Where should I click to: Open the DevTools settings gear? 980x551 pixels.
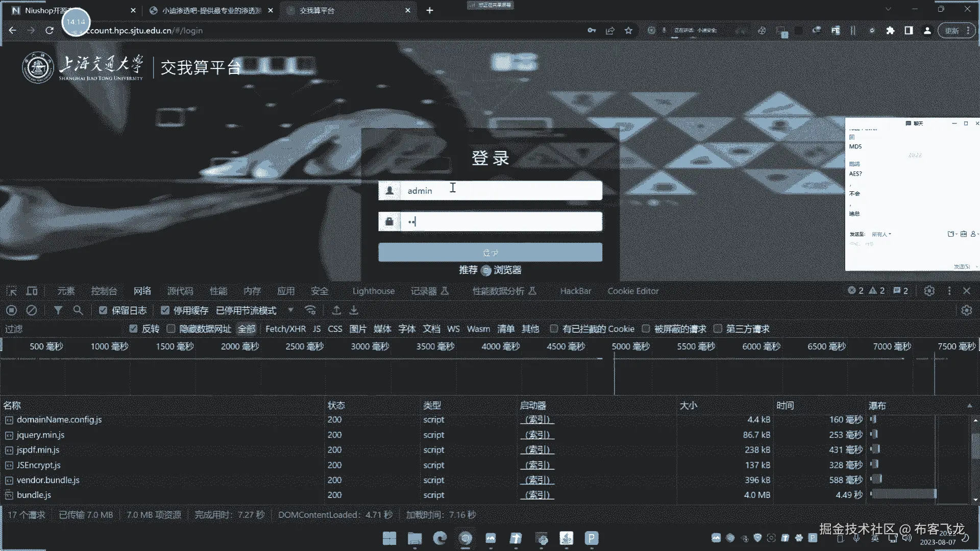click(x=929, y=291)
